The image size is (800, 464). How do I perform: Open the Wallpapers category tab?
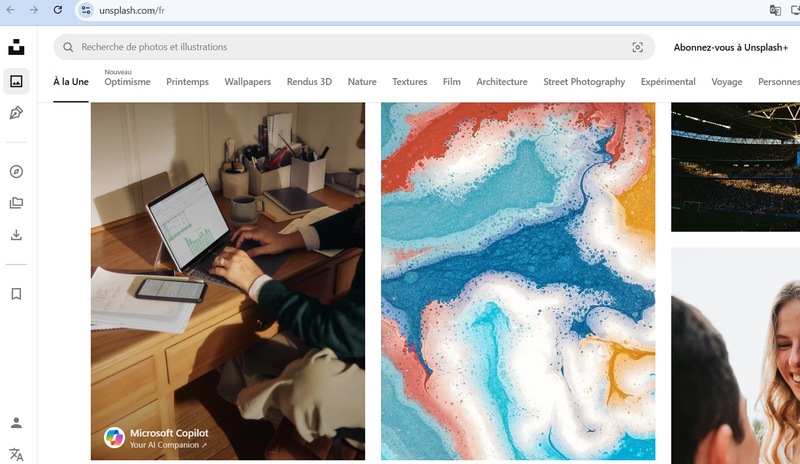[247, 82]
